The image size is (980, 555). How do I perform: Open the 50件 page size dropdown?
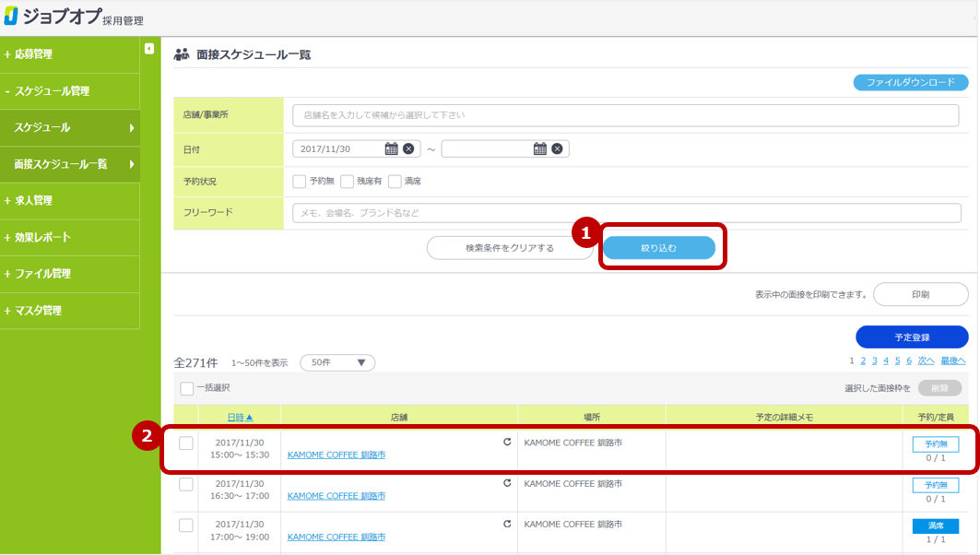337,362
